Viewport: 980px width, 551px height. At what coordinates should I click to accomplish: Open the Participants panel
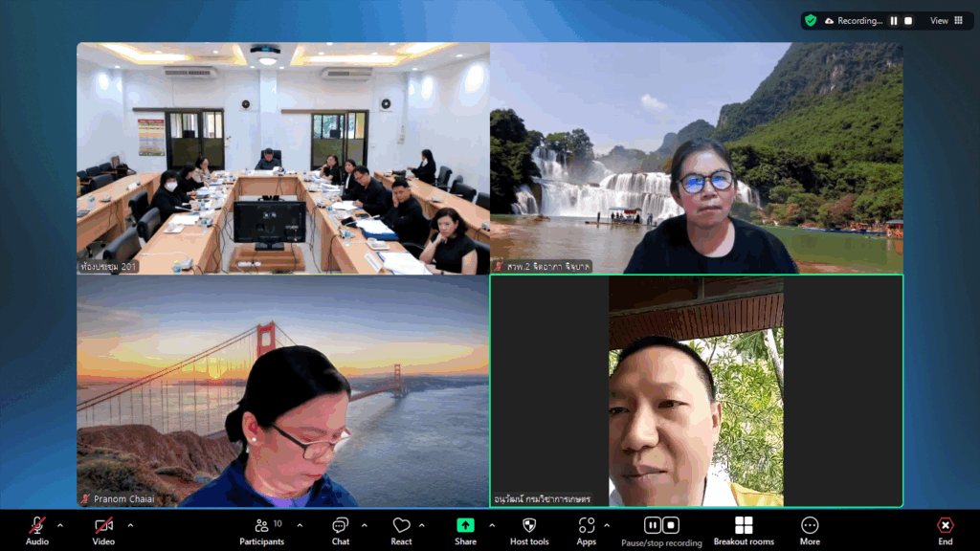coord(261,531)
